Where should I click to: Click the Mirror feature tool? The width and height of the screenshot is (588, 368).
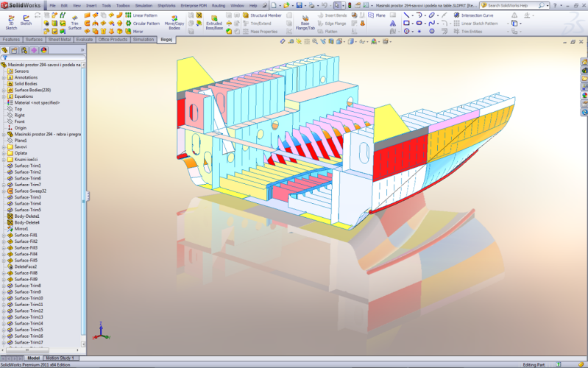138,32
